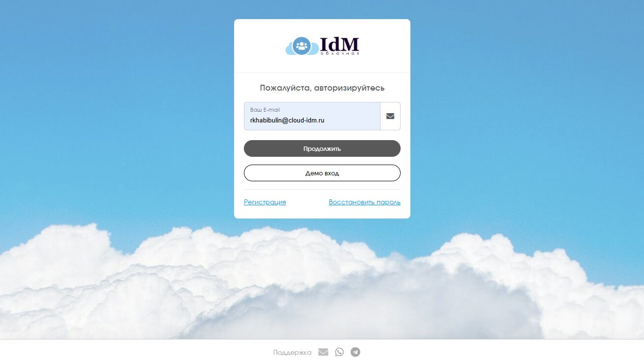This screenshot has width=644, height=364.
Task: Focus the "Ваш E-mail" input field
Action: point(312,116)
